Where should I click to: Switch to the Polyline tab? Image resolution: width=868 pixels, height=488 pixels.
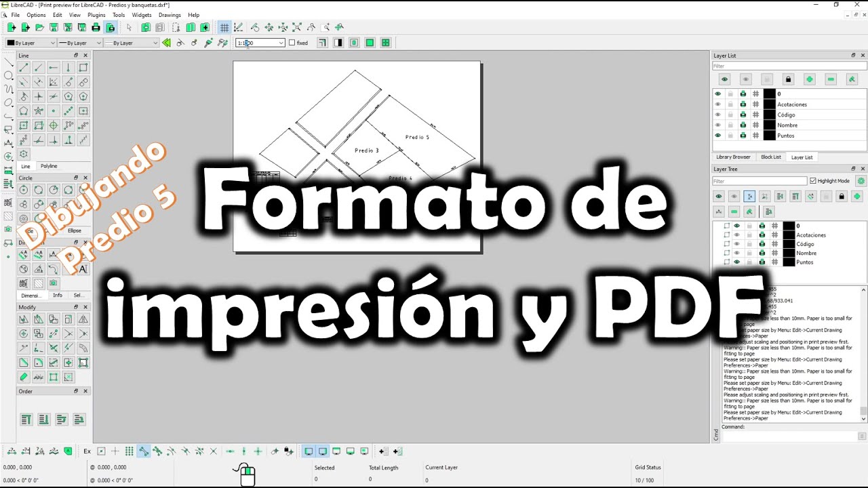tap(49, 166)
